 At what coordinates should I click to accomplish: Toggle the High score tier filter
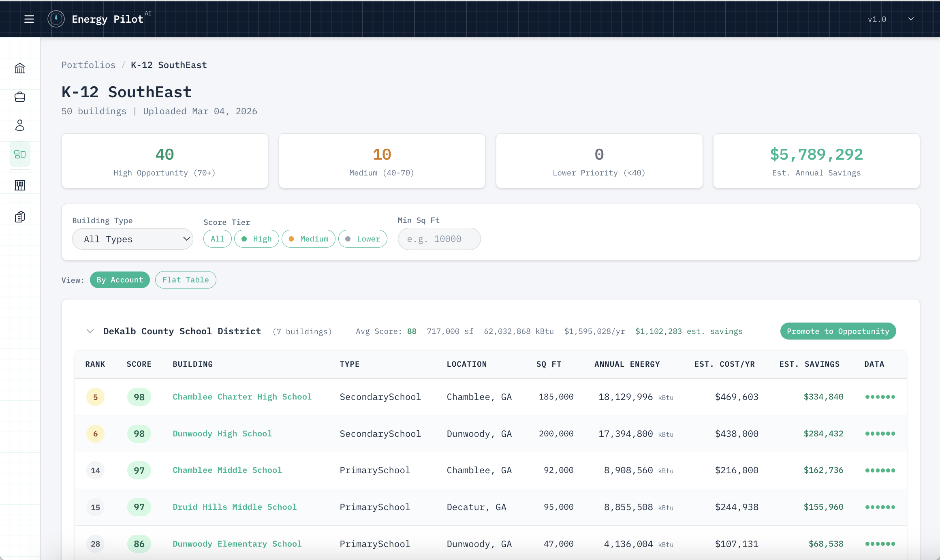(x=256, y=239)
